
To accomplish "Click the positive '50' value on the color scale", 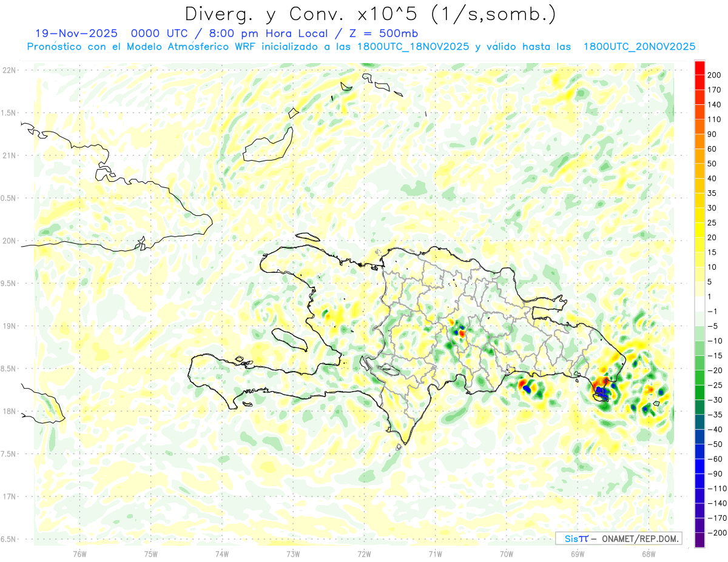I will tap(713, 164).
